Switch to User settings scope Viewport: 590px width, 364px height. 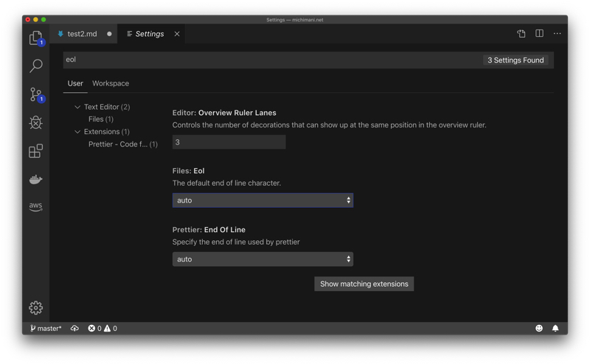(75, 83)
